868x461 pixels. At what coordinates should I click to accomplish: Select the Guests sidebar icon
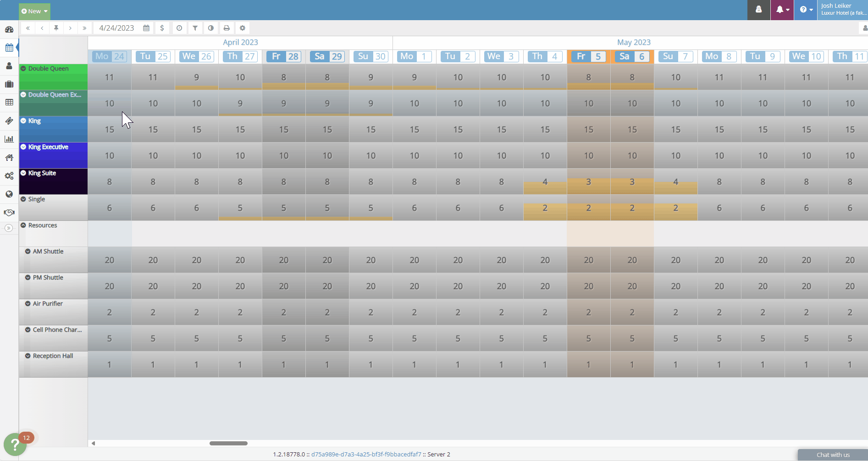pyautogui.click(x=9, y=66)
